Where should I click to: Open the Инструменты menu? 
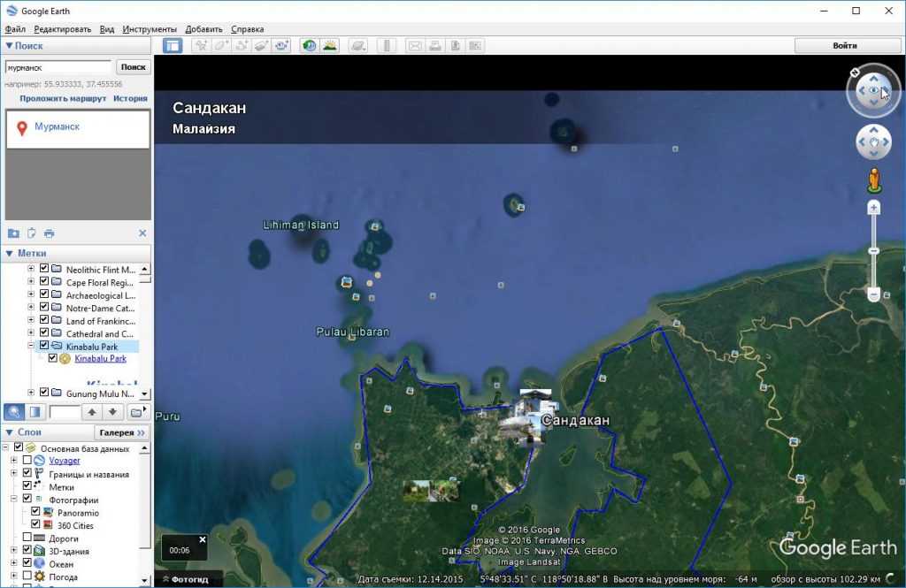pos(150,29)
